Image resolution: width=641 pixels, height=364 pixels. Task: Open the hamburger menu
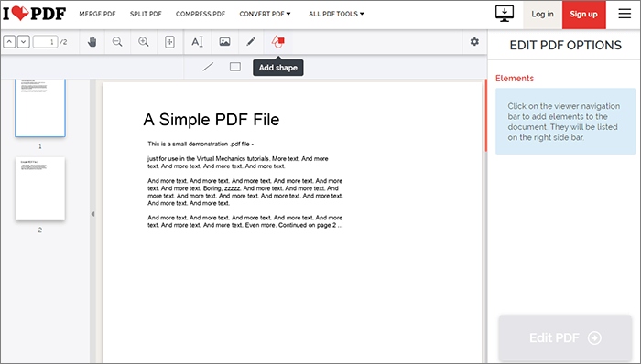pos(625,14)
